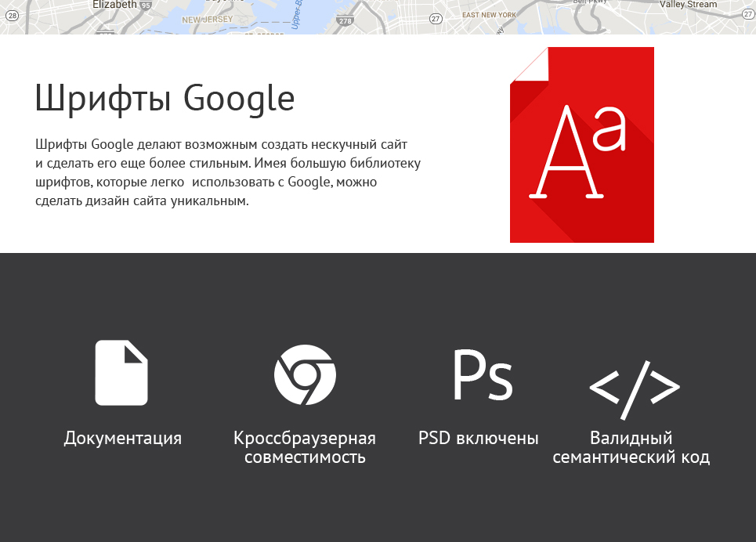Image resolution: width=756 pixels, height=542 pixels.
Task: Click the "Шрифты Google" heading
Action: (165, 99)
